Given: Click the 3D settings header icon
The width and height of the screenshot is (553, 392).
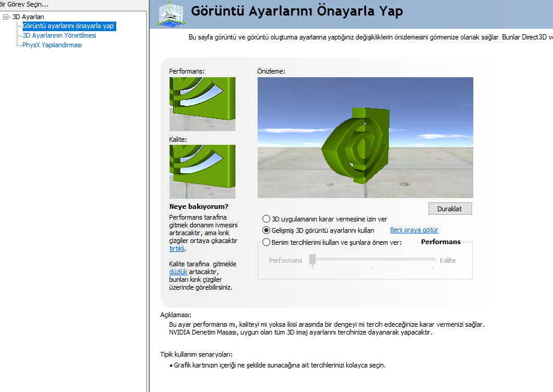Looking at the screenshot, I should click(171, 13).
